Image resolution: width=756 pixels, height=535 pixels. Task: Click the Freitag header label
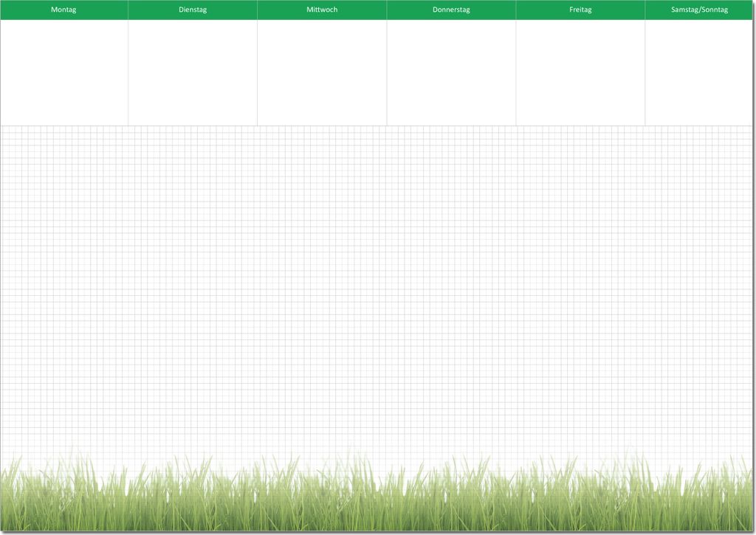580,10
